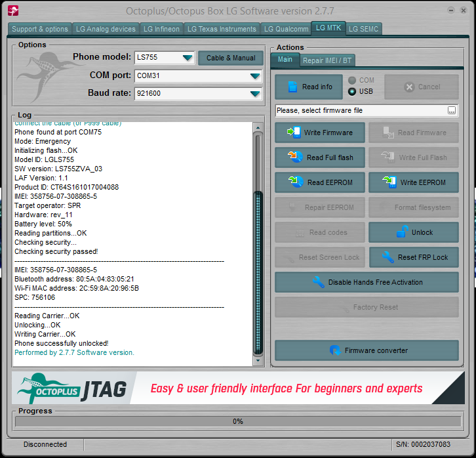
Task: Click log line 'Phone successfully unlocked!'
Action: coord(62,344)
